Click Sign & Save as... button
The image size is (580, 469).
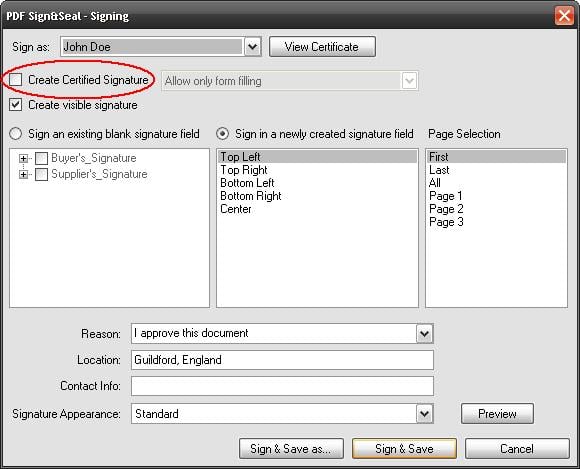click(x=291, y=449)
